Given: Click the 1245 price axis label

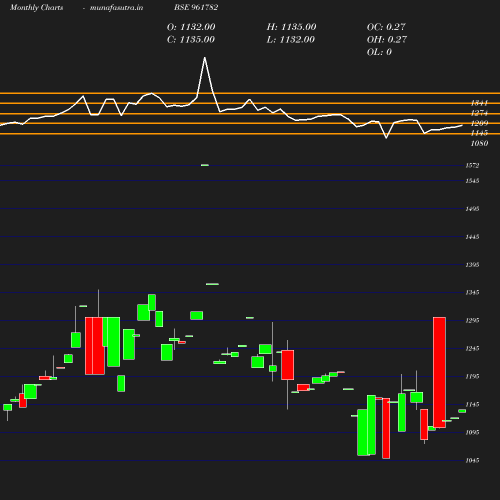Looking at the screenshot, I should 472,348.
